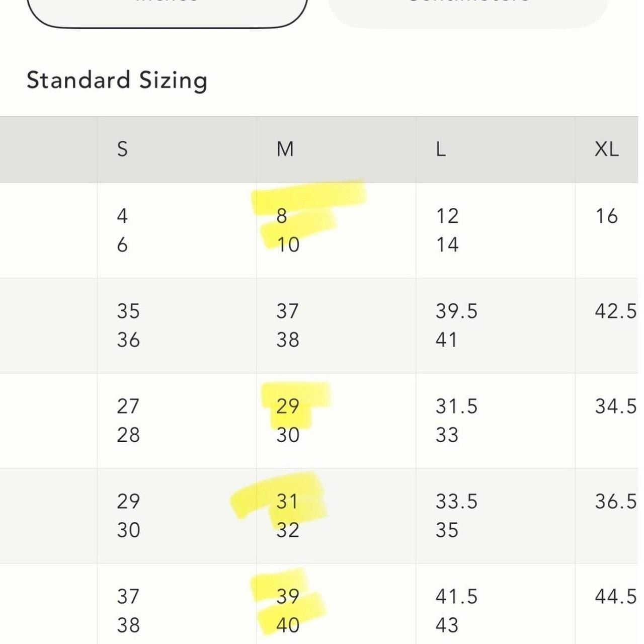This screenshot has height=644, width=644.
Task: Click the 31.5 value in L column
Action: [456, 406]
